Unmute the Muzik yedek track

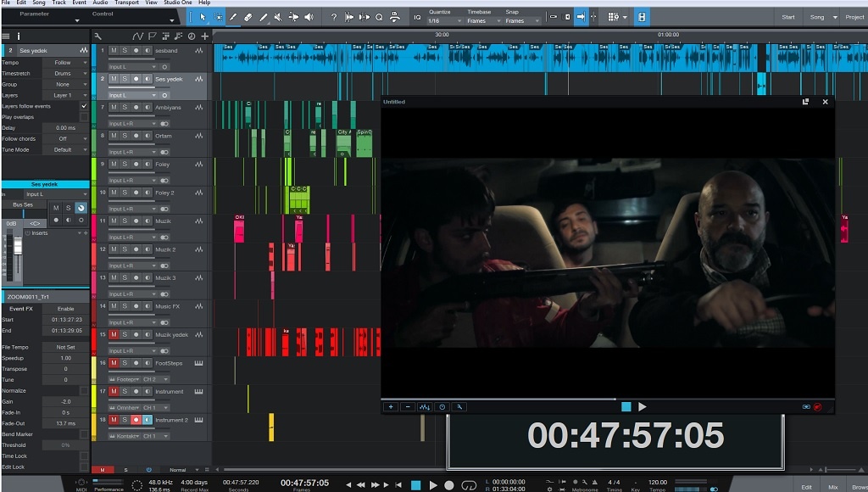point(114,335)
